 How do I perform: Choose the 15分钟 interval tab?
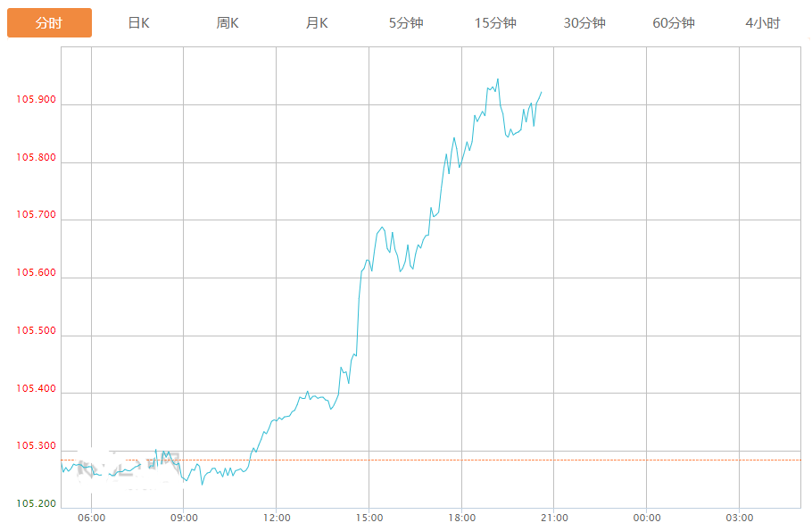(x=495, y=23)
